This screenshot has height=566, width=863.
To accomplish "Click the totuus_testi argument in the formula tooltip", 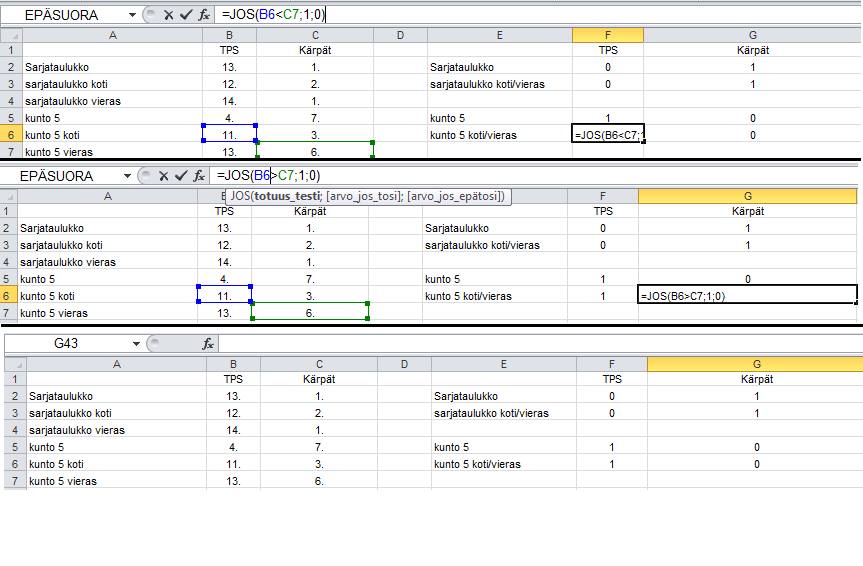I will [x=286, y=197].
